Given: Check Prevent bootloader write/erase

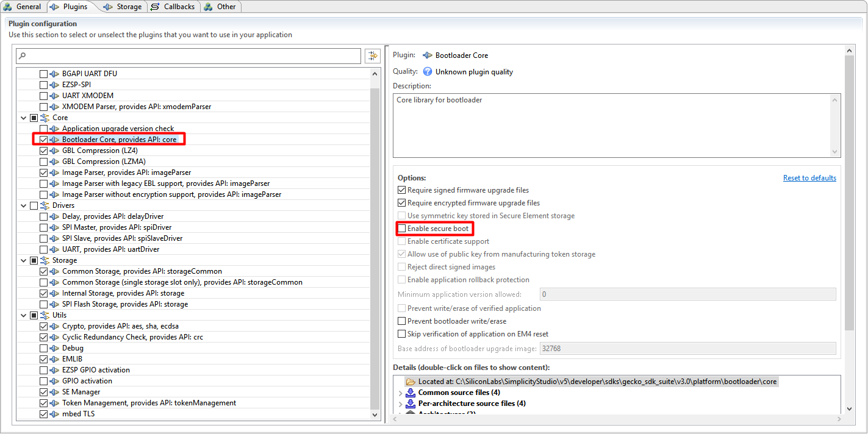Looking at the screenshot, I should click(401, 321).
